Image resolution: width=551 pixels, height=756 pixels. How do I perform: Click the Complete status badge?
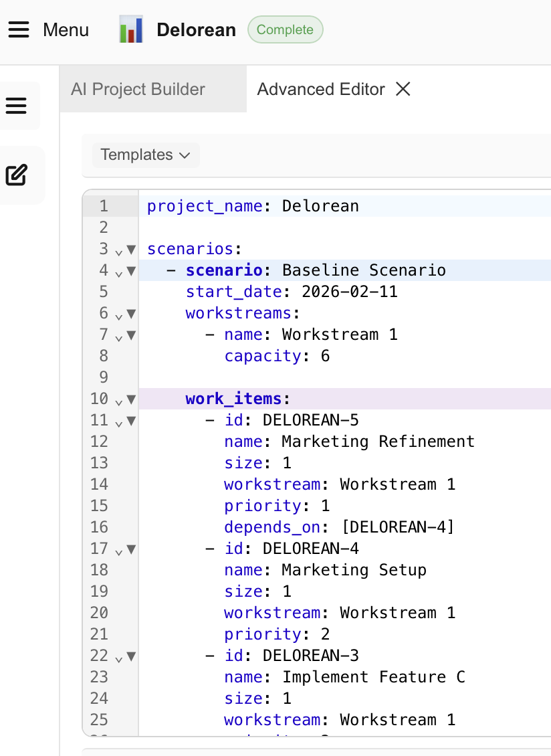click(285, 29)
